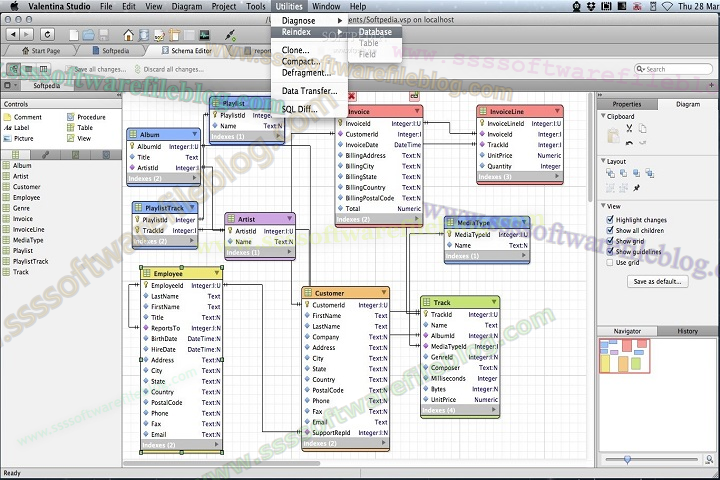
Task: Toggle the Highlight changes checkbox
Action: [x=610, y=220]
